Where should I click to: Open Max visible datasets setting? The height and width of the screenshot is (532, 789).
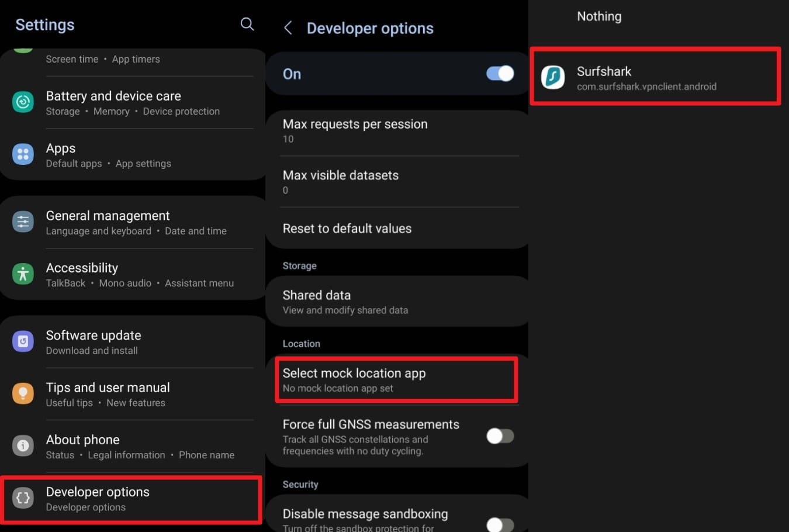(397, 182)
